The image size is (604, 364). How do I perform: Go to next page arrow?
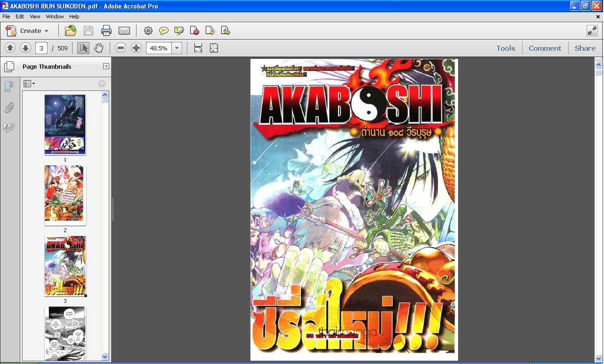pyautogui.click(x=25, y=48)
